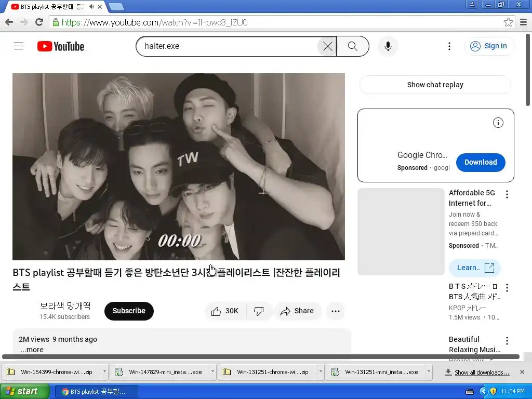Mute tab via speaker icon
This screenshot has height=399, width=532.
pyautogui.click(x=91, y=6)
